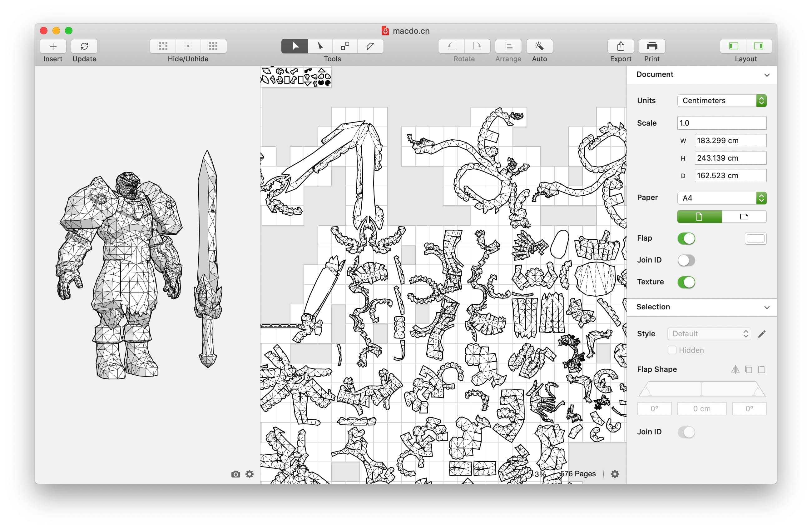Click the Arrange alignment icon
The width and height of the screenshot is (812, 530).
point(508,46)
